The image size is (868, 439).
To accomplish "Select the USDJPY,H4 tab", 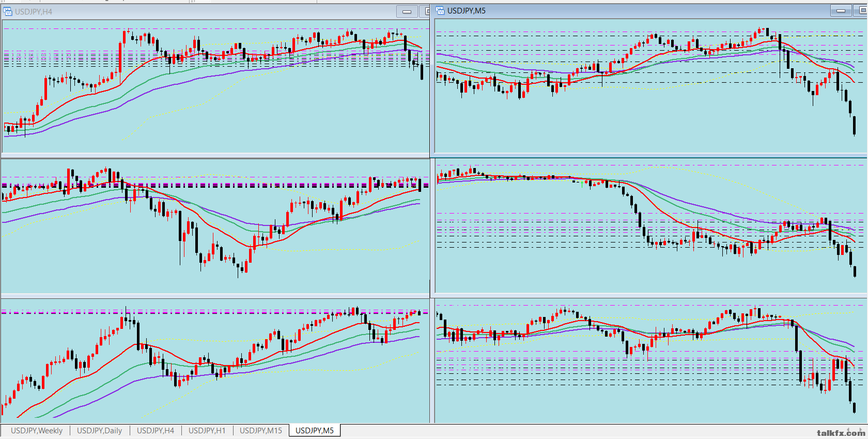I will pos(156,430).
